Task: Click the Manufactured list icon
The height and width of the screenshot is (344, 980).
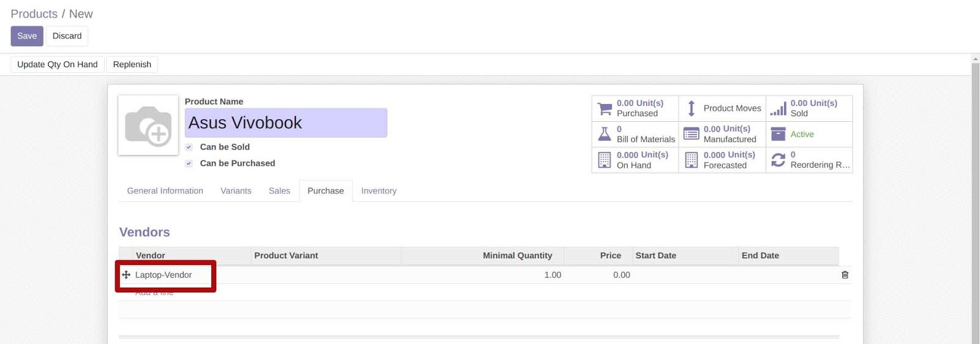Action: pyautogui.click(x=691, y=134)
